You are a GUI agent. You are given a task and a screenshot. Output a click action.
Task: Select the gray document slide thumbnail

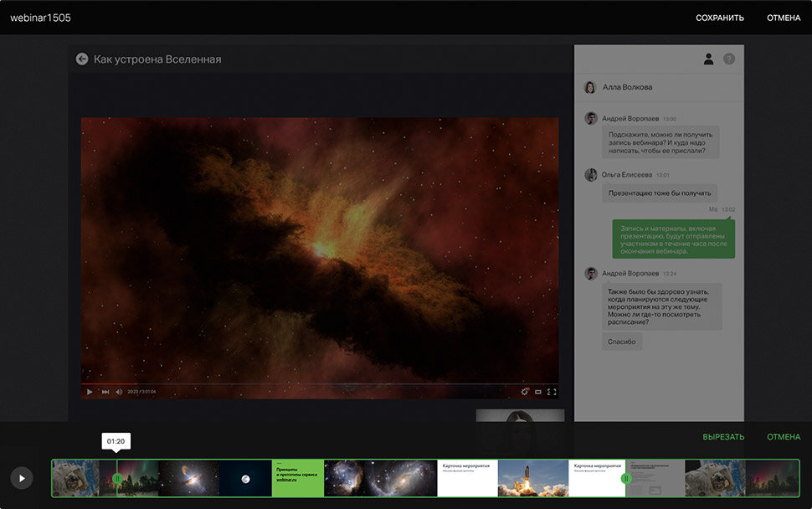pyautogui.click(x=655, y=478)
